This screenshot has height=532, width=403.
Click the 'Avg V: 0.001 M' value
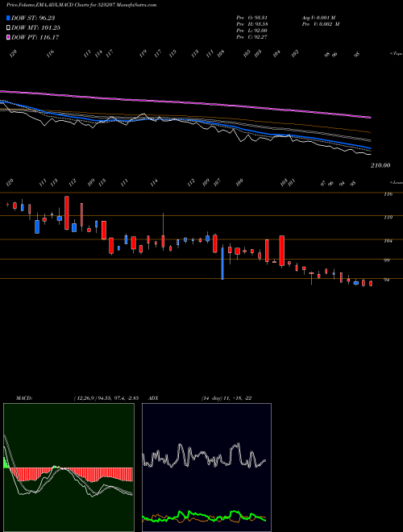coord(318,18)
